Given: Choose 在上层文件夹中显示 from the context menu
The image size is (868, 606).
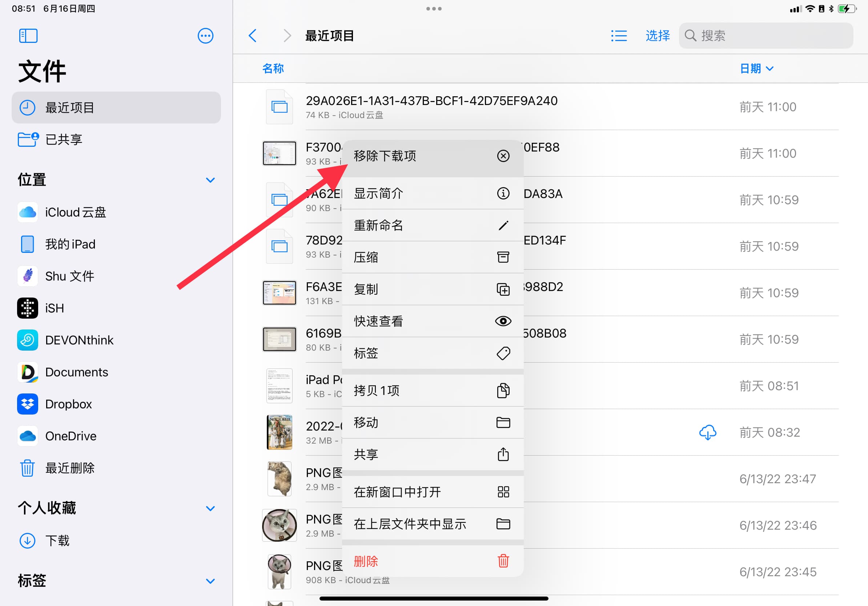Looking at the screenshot, I should [433, 524].
